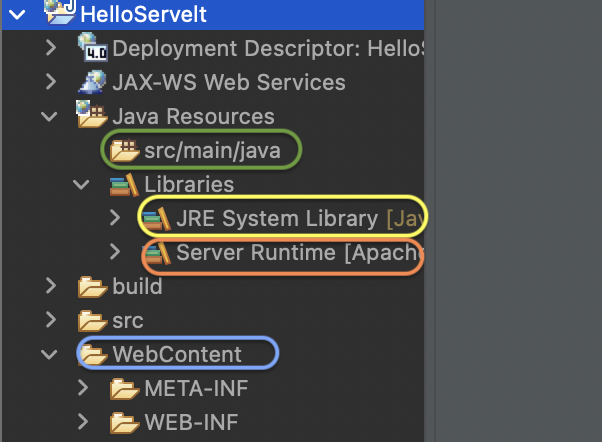Expand the JRE System Library node
The height and width of the screenshot is (442, 602).
point(115,218)
